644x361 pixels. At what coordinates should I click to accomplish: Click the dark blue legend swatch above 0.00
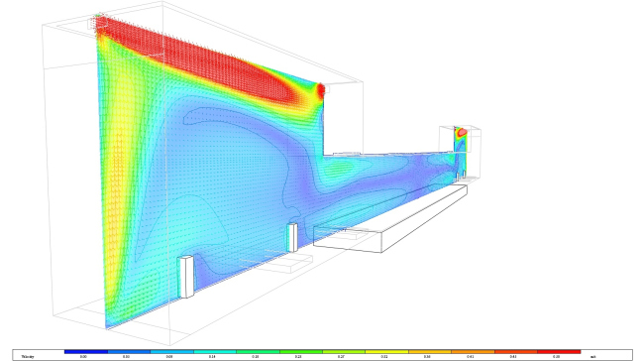point(86,352)
